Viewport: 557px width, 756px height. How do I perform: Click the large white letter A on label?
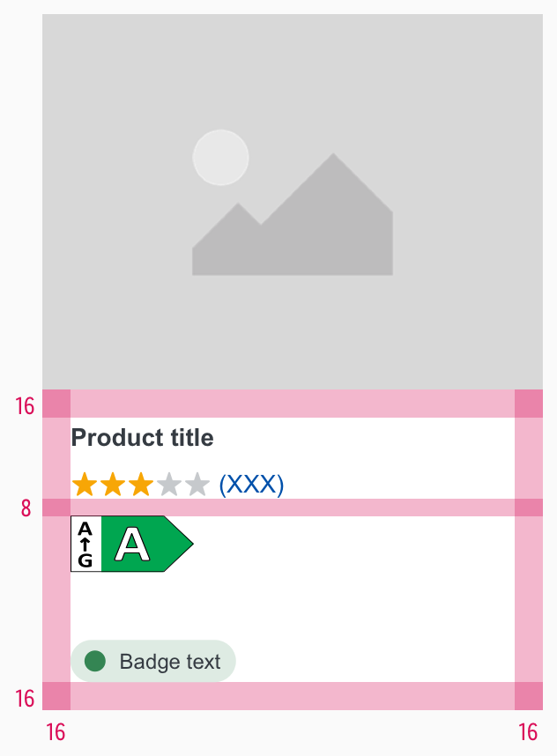tap(132, 544)
